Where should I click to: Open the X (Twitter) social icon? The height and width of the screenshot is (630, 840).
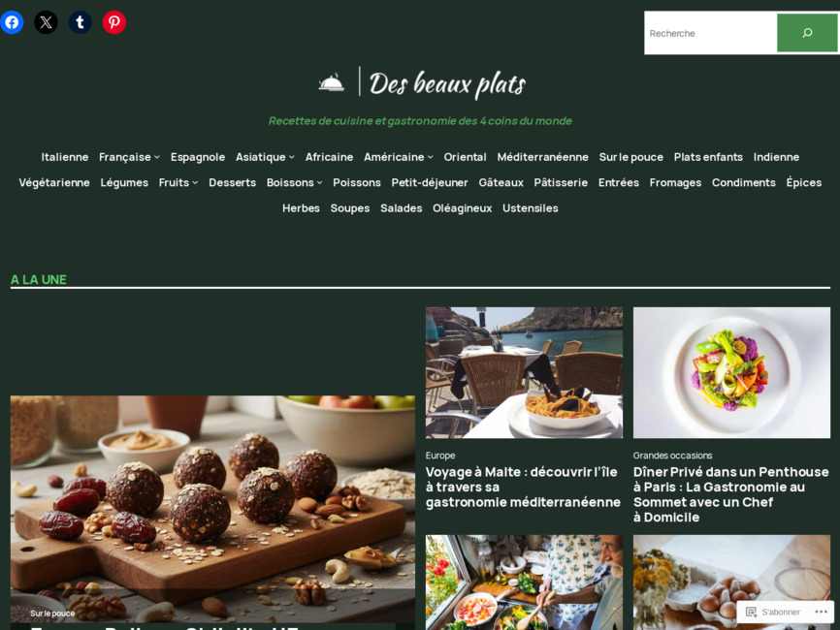tap(46, 22)
